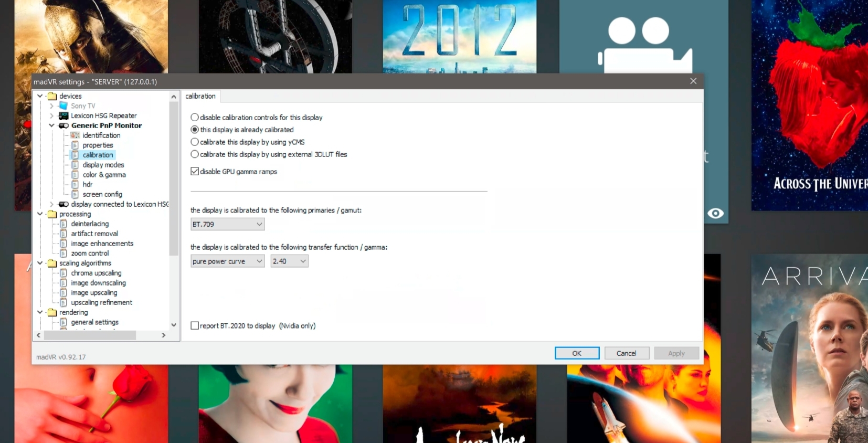Open the pure power curve dropdown
Screen dimensions: 868x443
tap(227, 261)
